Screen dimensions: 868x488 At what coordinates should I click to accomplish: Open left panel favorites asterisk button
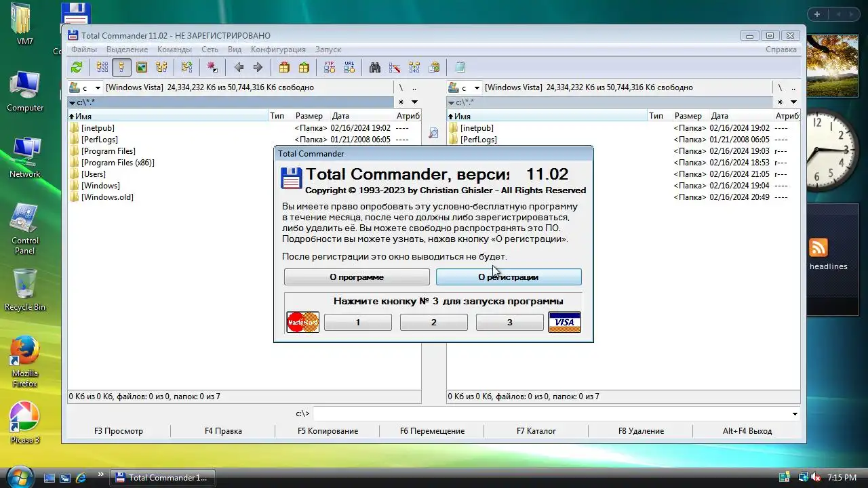tap(401, 102)
